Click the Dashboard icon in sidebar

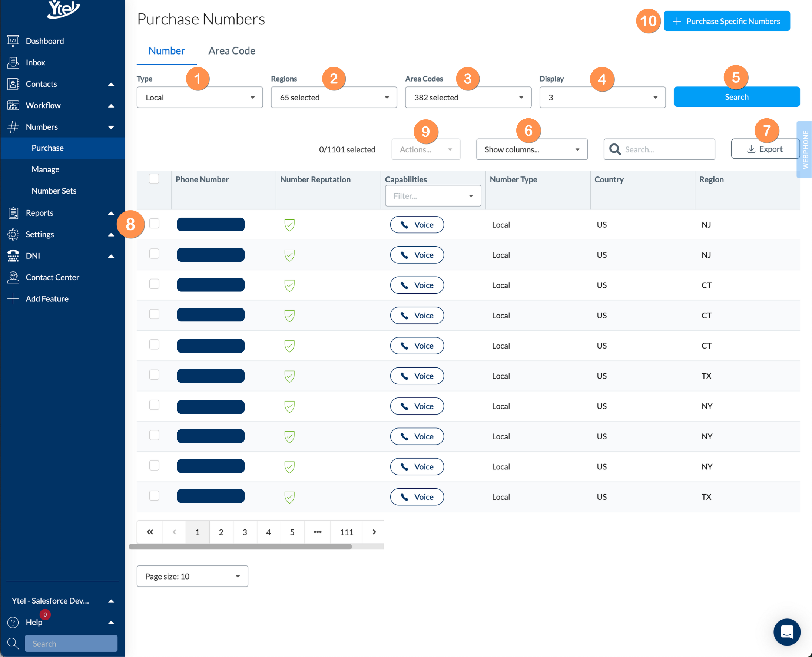click(x=13, y=41)
